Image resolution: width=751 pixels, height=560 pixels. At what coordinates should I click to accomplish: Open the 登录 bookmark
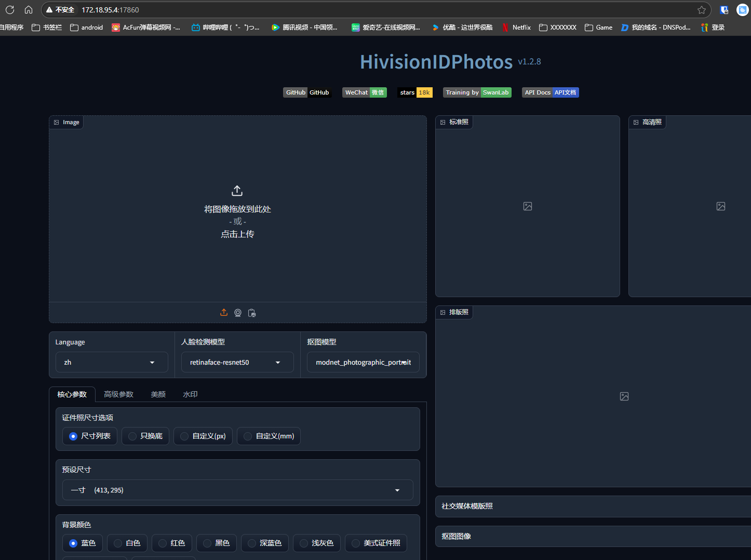(x=713, y=28)
